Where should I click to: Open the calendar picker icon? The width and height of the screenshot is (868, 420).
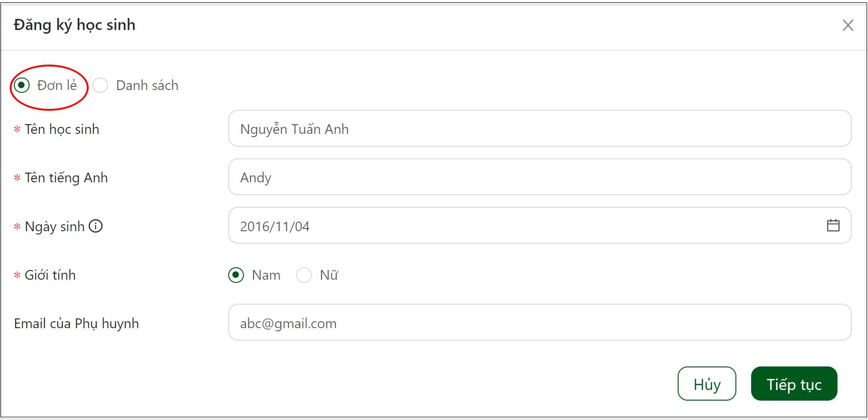[x=833, y=225]
